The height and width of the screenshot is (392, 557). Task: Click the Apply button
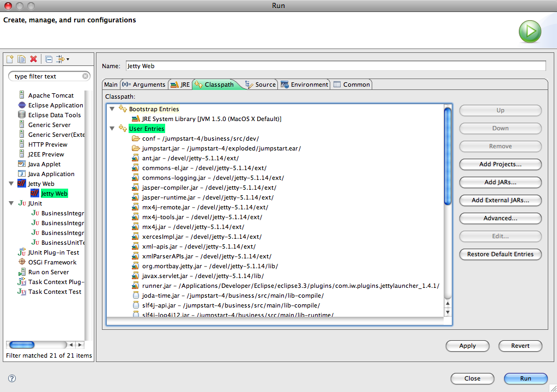468,346
